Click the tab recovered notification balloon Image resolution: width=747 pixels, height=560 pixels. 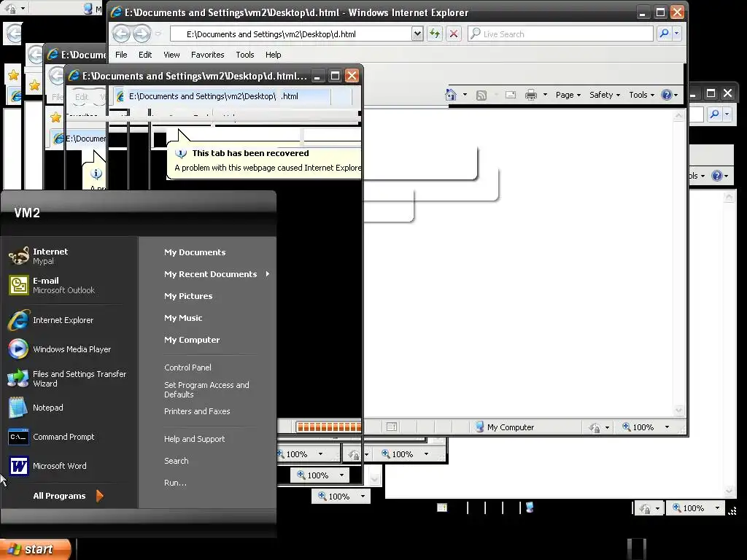click(x=266, y=160)
